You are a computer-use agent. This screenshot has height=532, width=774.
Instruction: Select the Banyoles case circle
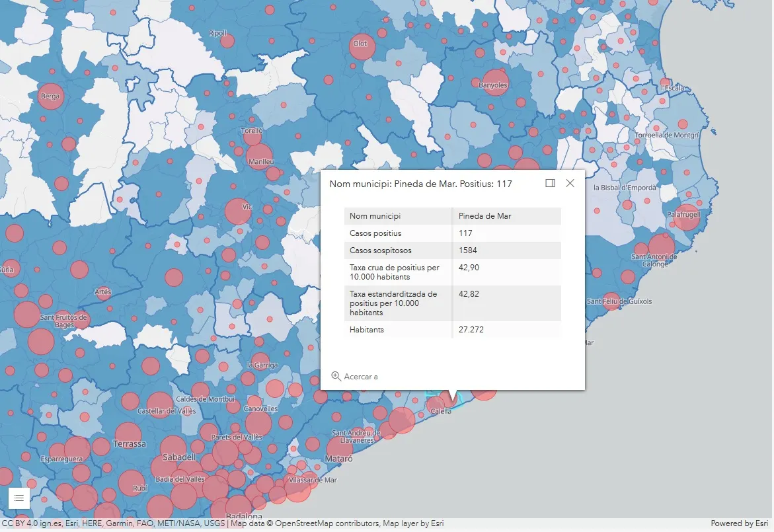[495, 83]
